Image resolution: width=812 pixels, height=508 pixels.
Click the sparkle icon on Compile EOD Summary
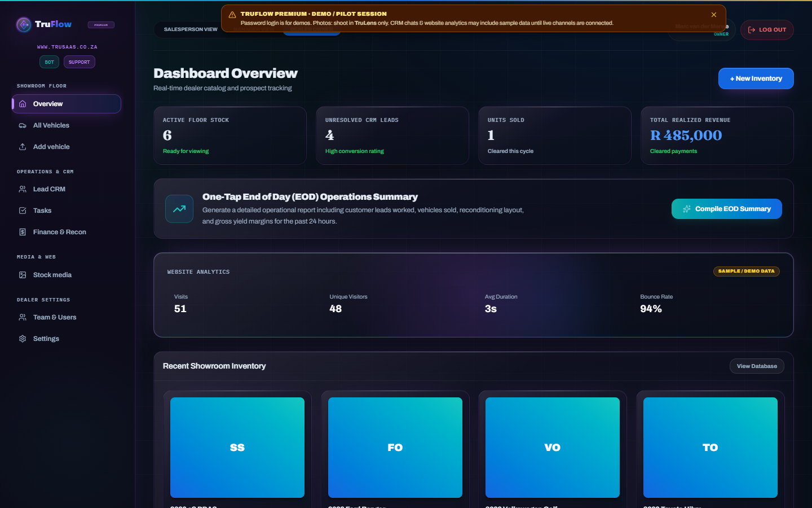tap(686, 209)
